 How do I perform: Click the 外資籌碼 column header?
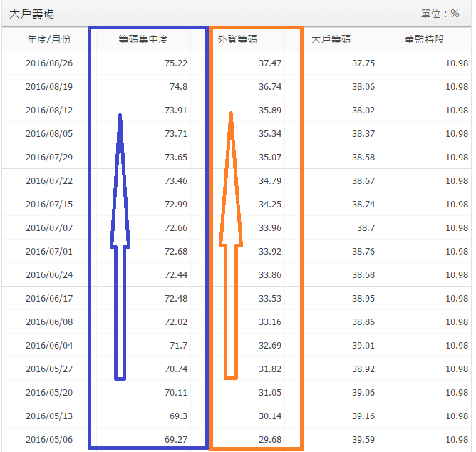click(237, 39)
